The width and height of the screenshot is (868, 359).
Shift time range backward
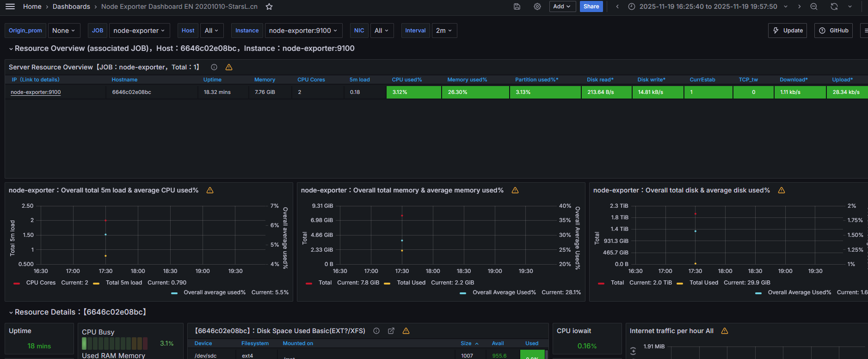[617, 6]
